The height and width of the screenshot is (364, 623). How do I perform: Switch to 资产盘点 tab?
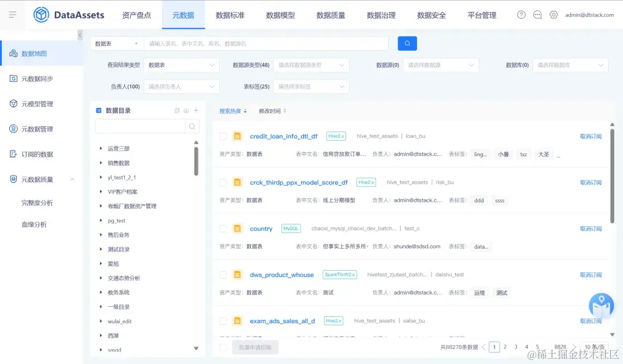point(136,15)
